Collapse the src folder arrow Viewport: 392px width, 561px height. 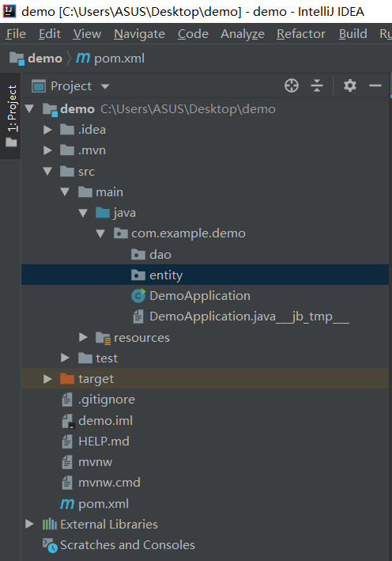click(x=47, y=171)
